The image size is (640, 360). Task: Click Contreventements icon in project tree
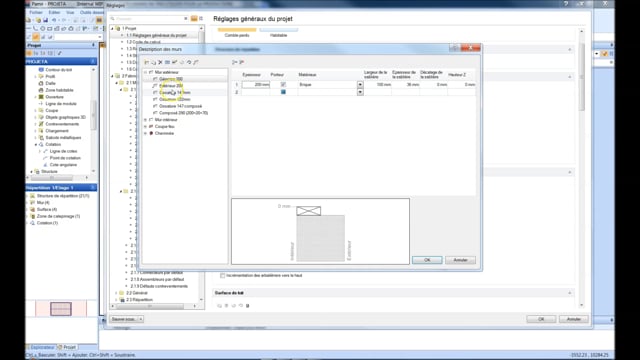[41, 124]
